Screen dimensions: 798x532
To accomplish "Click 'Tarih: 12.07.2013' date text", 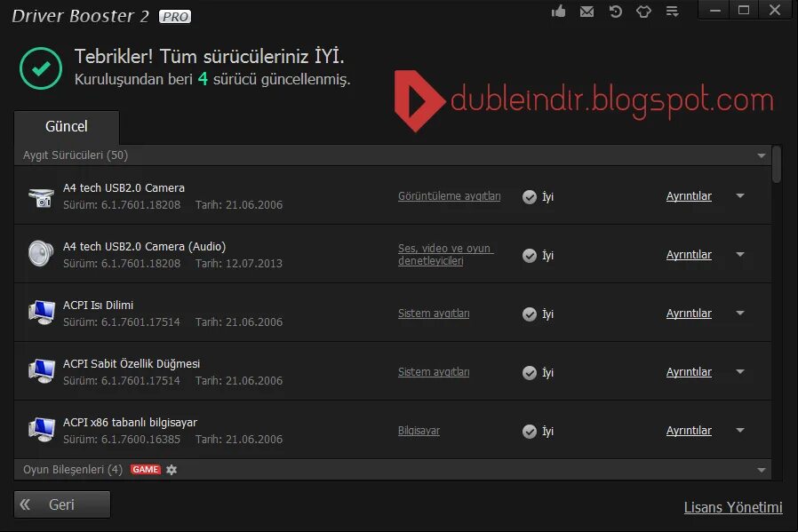I will [x=239, y=264].
